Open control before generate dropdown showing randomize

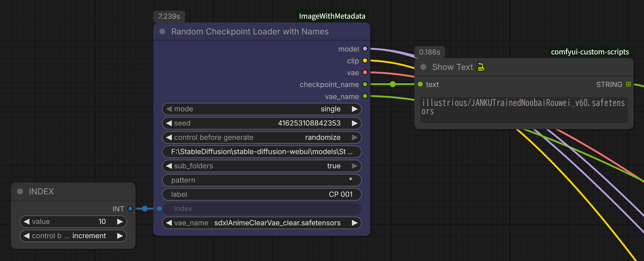click(x=262, y=137)
